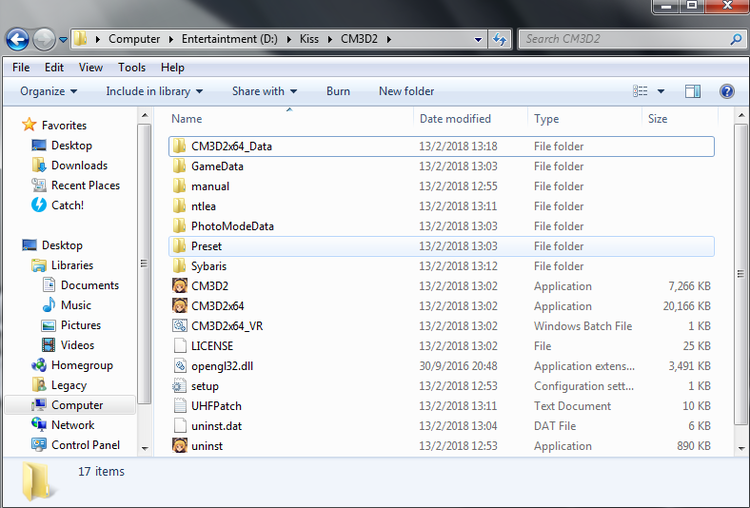Click the file list scroll up arrow
The height and width of the screenshot is (508, 750).
[741, 115]
